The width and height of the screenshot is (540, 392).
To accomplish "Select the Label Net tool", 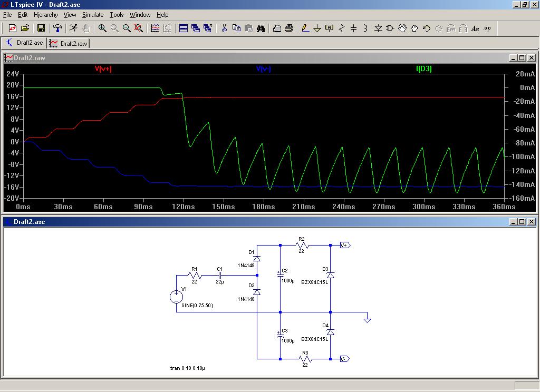I will tap(329, 28).
